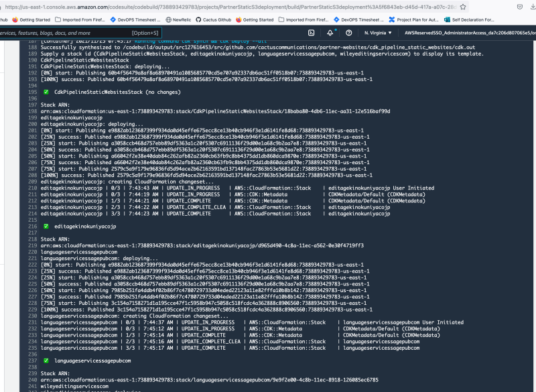Click 'UPDATE_IN_PROGRESS' on log line 210
The height and width of the screenshot is (392, 536).
pyautogui.click(x=193, y=188)
